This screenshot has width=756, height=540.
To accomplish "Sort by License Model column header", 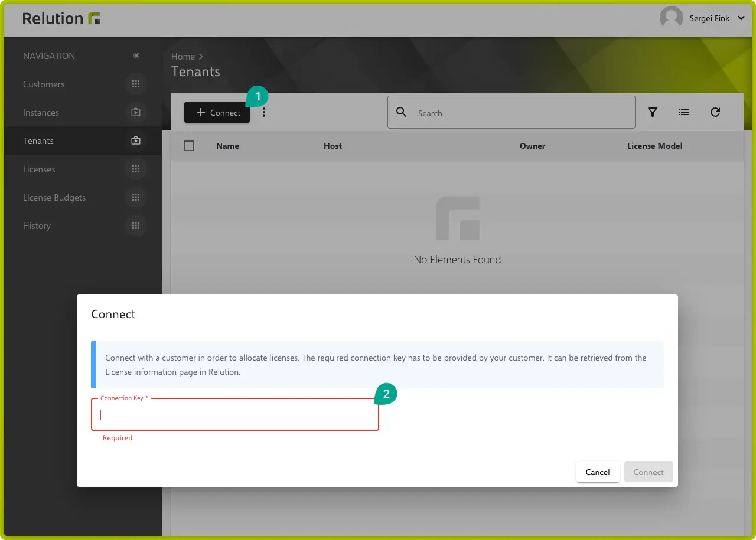I will (x=654, y=146).
